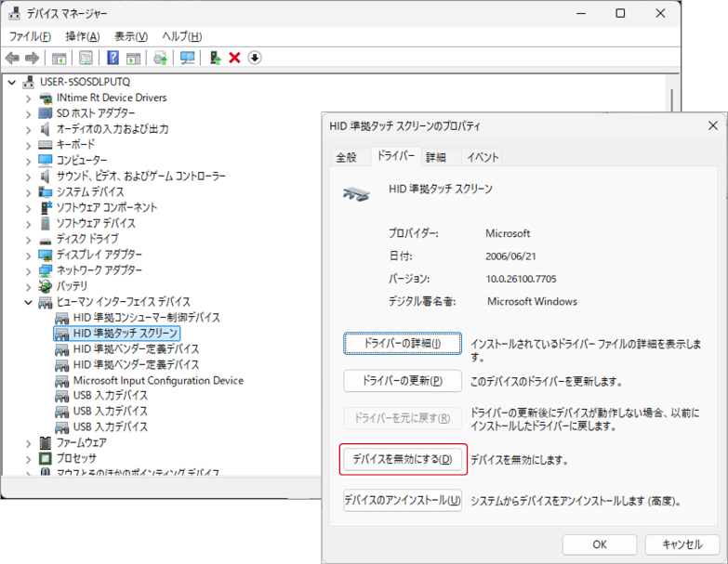This screenshot has width=728, height=564.
Task: Click the update driver toolbar icon
Action: pos(160,58)
